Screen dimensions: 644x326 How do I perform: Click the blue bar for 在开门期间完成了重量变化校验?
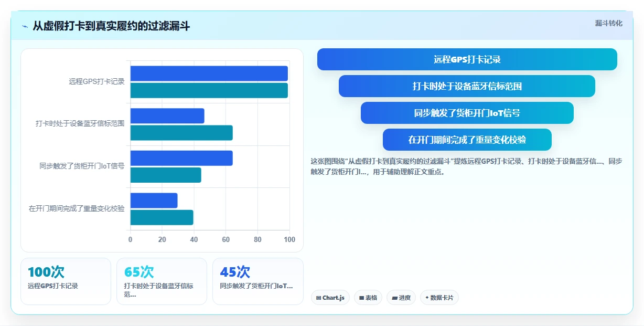point(154,201)
